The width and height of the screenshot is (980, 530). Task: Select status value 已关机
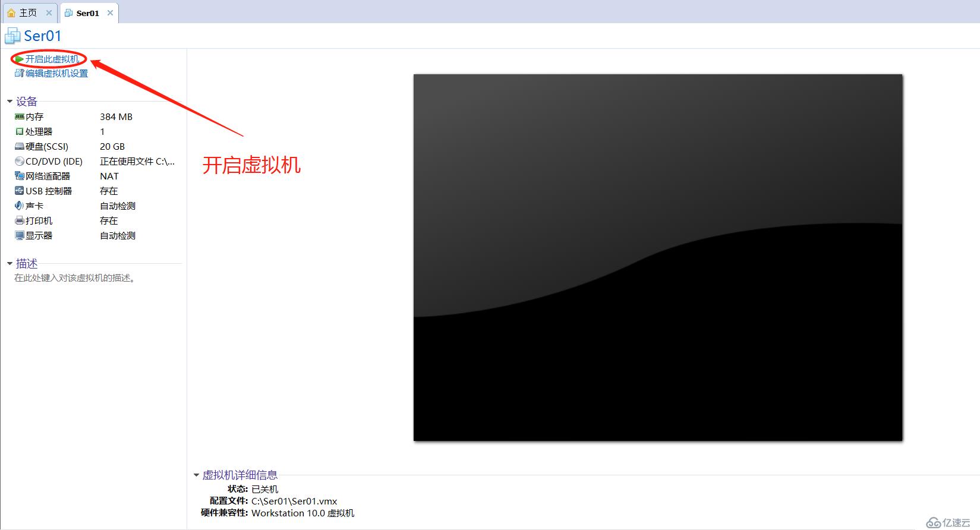(x=265, y=489)
